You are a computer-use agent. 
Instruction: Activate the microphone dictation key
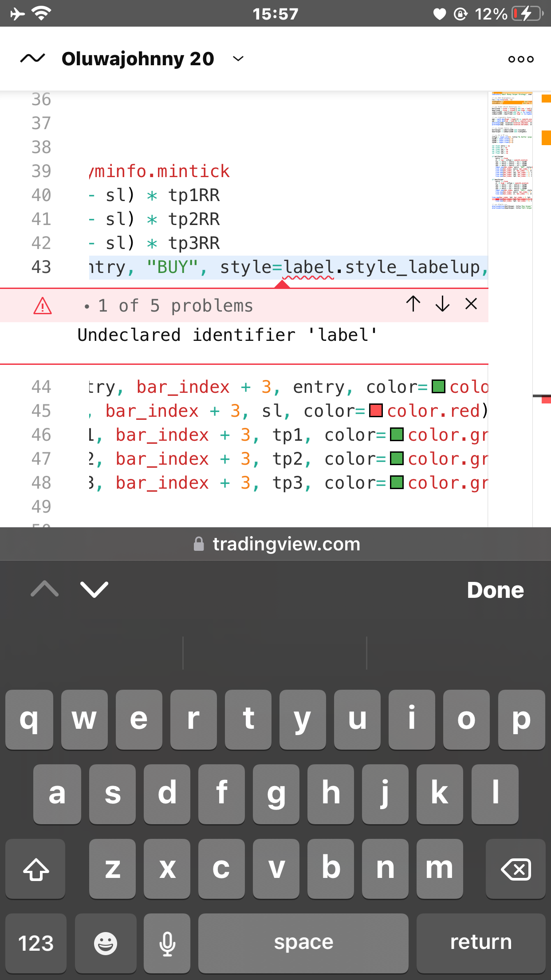click(167, 943)
